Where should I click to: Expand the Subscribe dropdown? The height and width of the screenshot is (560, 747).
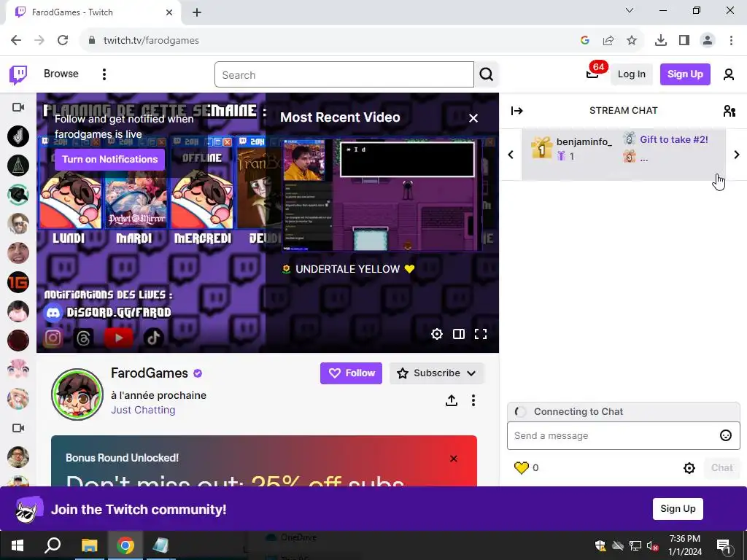[x=437, y=373]
